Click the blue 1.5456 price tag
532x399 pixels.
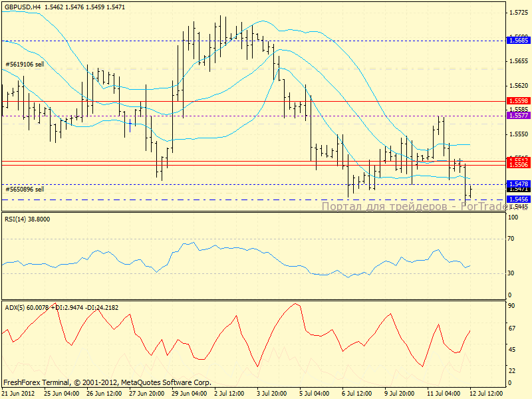pyautogui.click(x=518, y=199)
